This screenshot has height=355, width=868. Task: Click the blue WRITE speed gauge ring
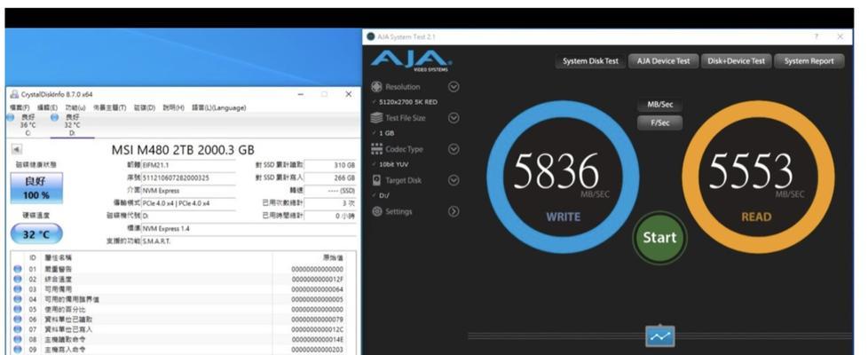pyautogui.click(x=563, y=177)
